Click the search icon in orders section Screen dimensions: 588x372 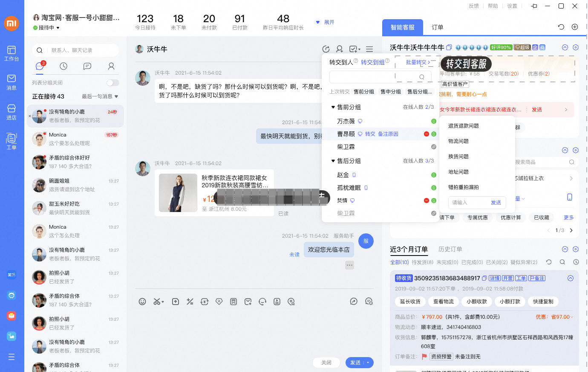[562, 262]
